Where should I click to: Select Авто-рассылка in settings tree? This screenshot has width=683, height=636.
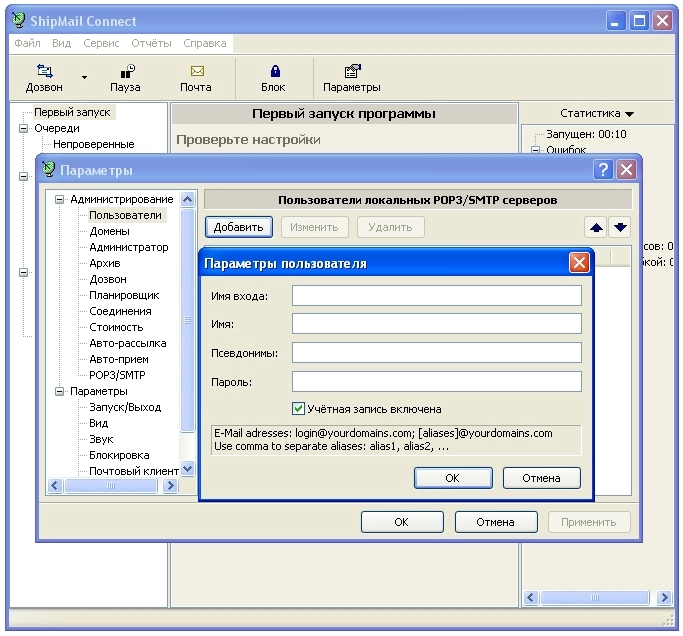pos(128,343)
